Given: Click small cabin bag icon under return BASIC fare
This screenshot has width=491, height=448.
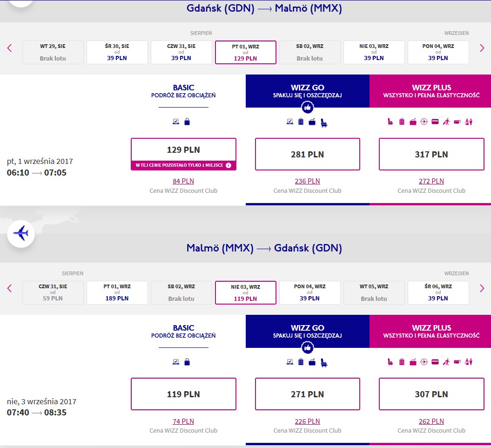Looking at the screenshot, I should click(x=187, y=362).
